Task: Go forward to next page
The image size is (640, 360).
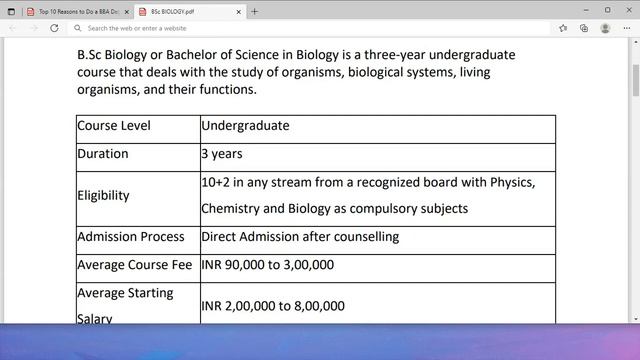Action: (33, 28)
